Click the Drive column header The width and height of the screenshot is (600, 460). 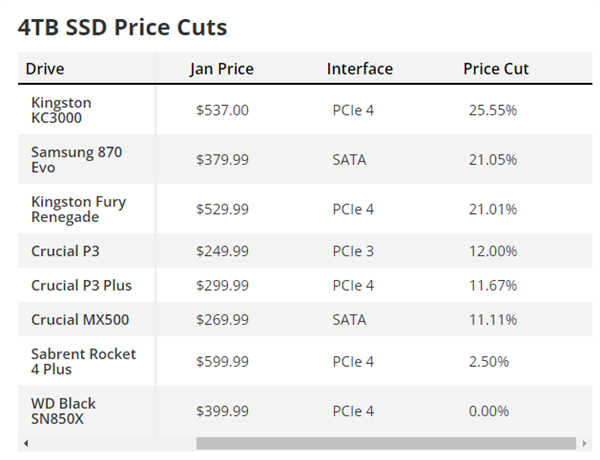click(x=45, y=69)
